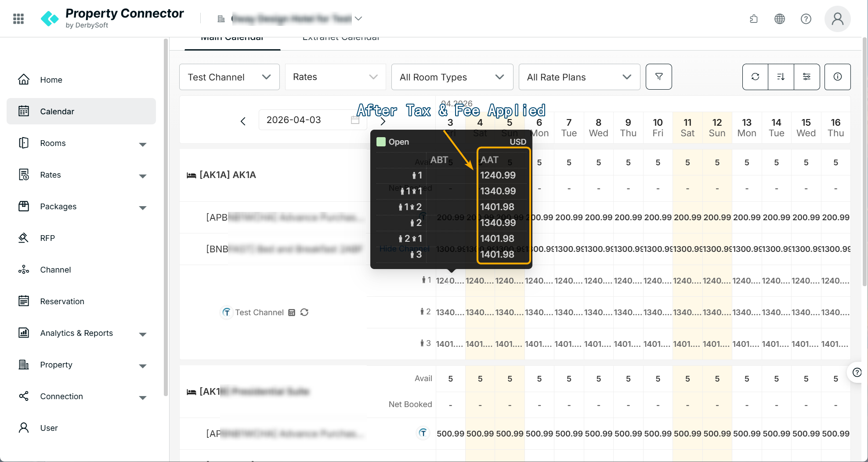Viewport: 868px width, 462px height.
Task: Open calendar display settings sliders
Action: (807, 77)
